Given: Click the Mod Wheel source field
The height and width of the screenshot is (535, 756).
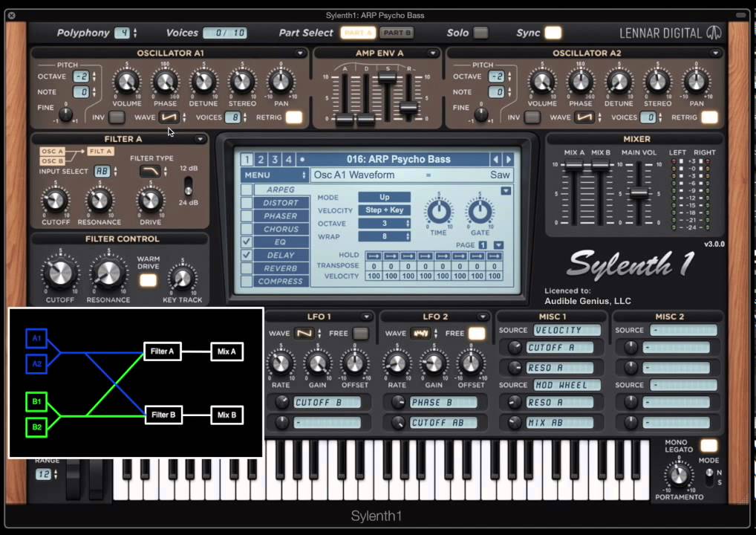Looking at the screenshot, I should pos(567,385).
